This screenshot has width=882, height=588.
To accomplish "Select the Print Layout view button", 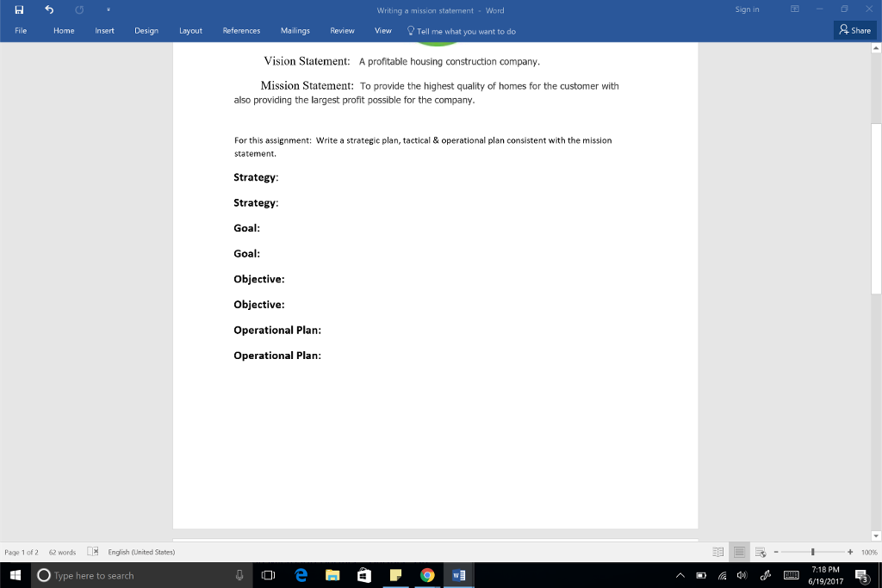I will (739, 552).
